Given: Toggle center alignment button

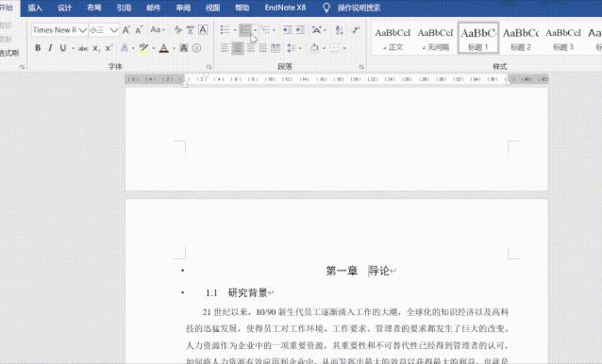Looking at the screenshot, I should click(x=238, y=48).
